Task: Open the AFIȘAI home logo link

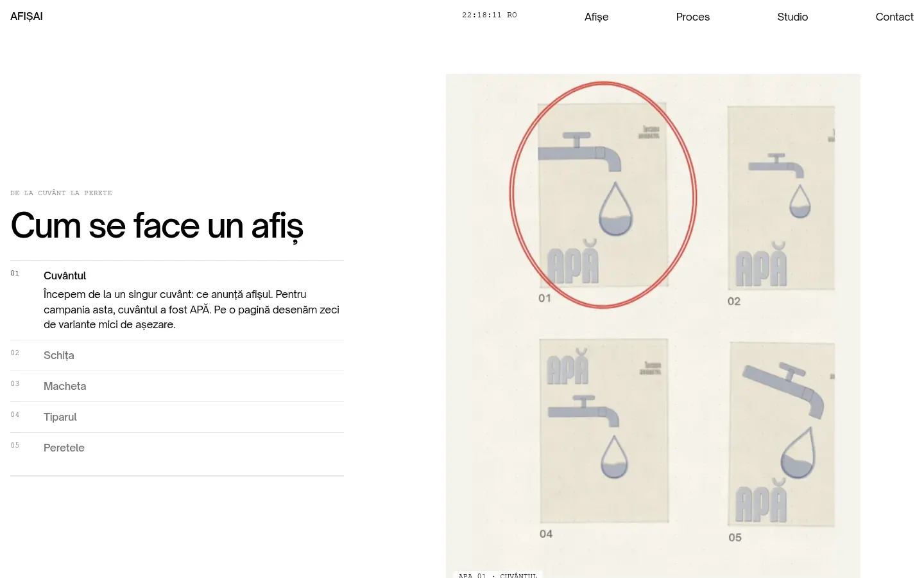Action: [26, 16]
